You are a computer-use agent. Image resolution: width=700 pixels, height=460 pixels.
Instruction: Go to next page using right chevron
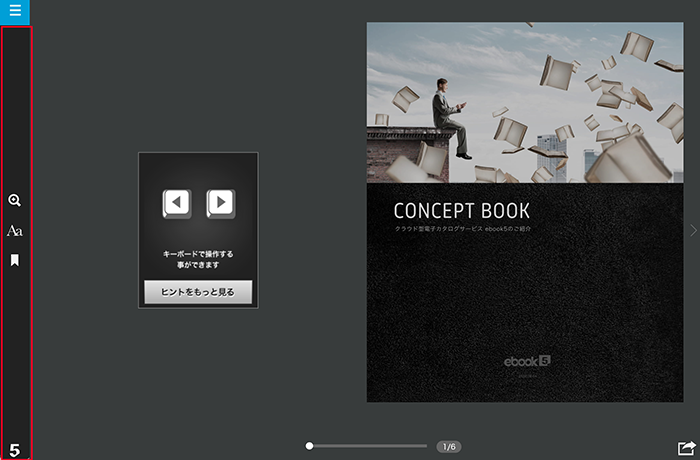(693, 231)
